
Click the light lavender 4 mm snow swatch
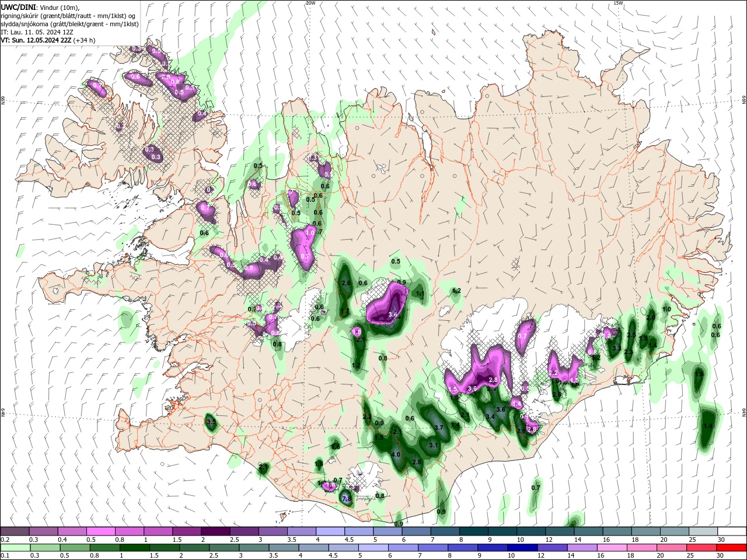click(x=330, y=531)
